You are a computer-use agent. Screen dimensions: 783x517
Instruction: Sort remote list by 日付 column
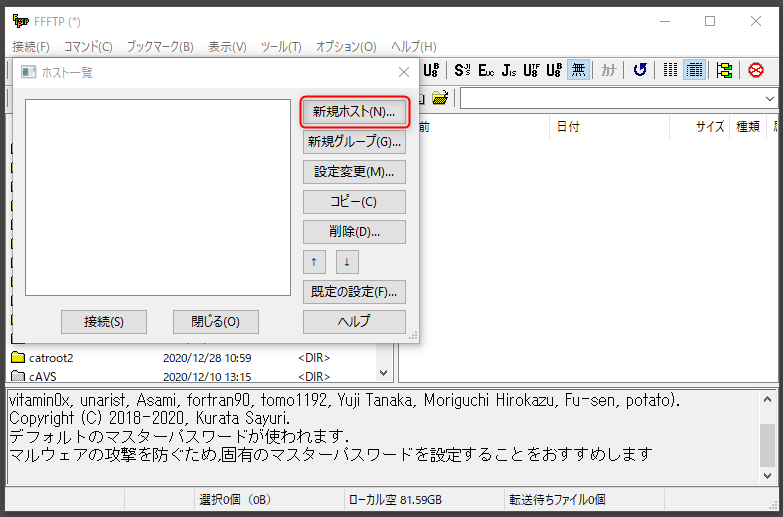[609, 127]
